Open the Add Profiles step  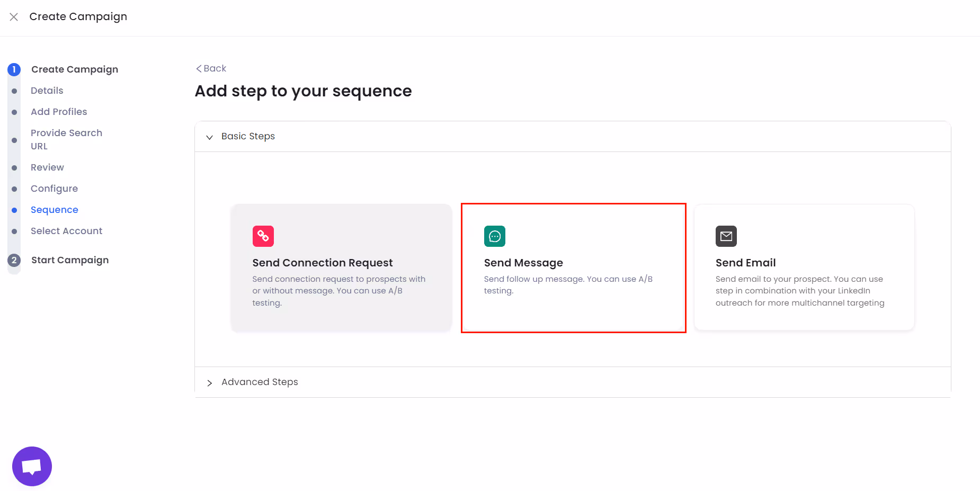point(59,112)
